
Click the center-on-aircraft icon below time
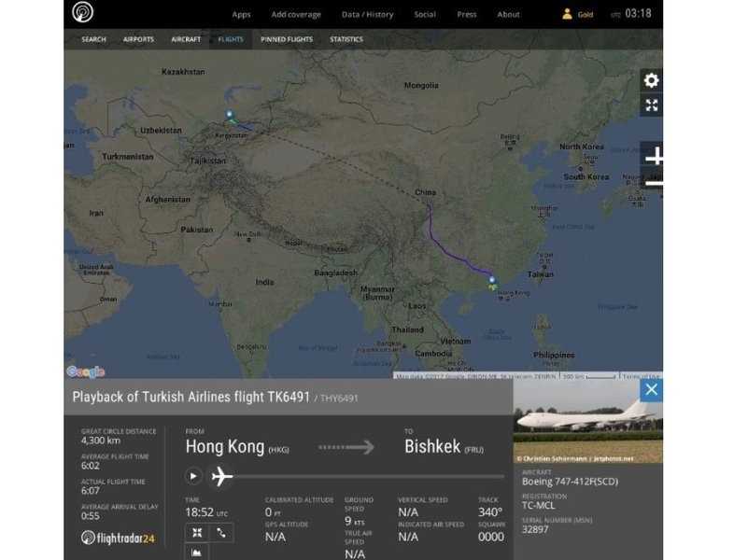[198, 532]
